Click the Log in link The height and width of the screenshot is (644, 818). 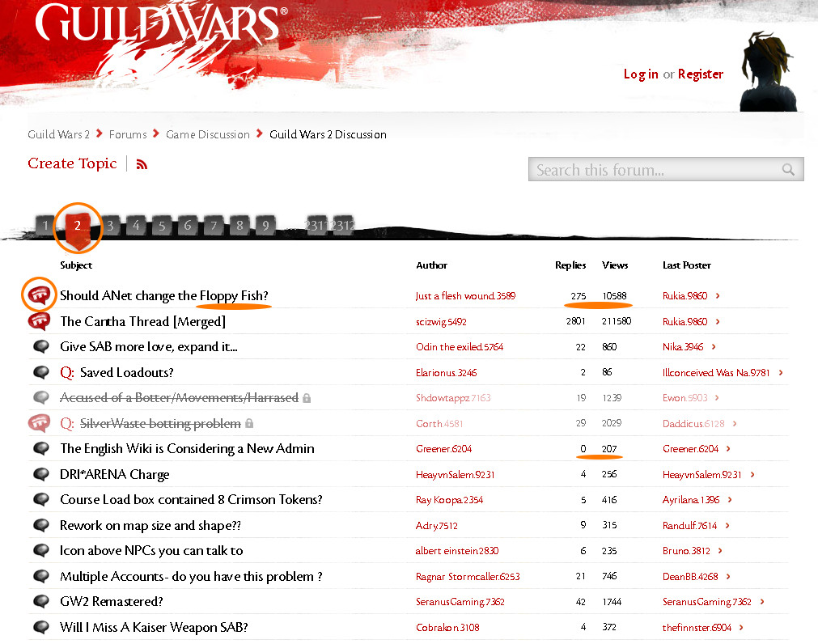pyautogui.click(x=641, y=74)
